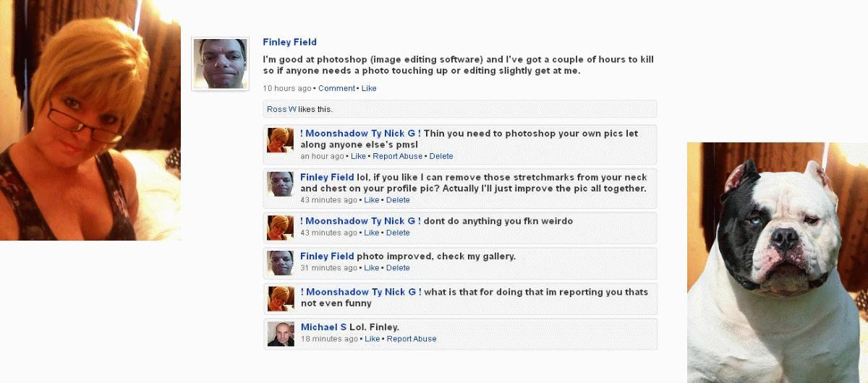Click avatar beside 'dont do anything' comment
868x383 pixels.
click(x=281, y=228)
